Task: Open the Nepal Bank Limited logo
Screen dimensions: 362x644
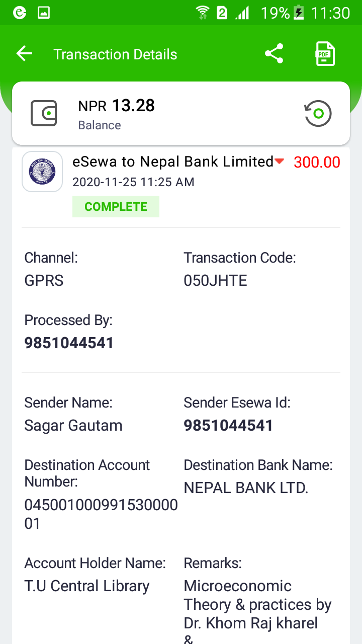Action: click(x=42, y=172)
